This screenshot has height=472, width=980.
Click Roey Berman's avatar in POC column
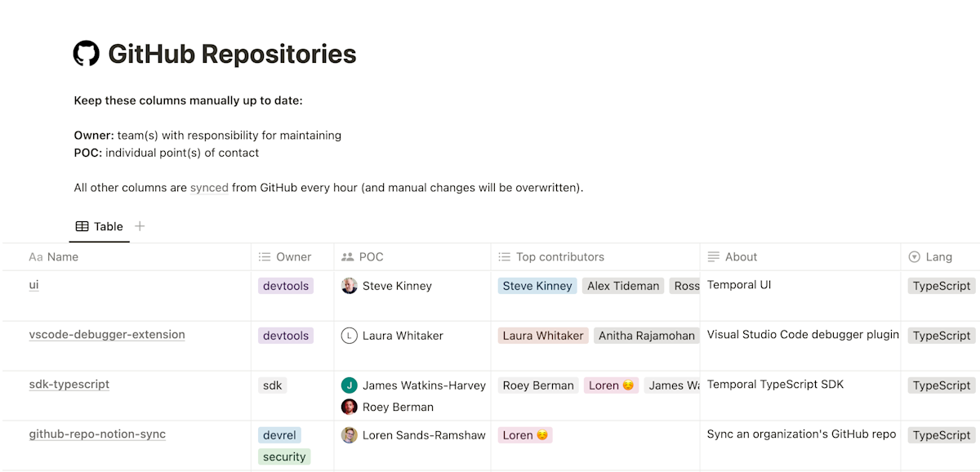pyautogui.click(x=350, y=407)
